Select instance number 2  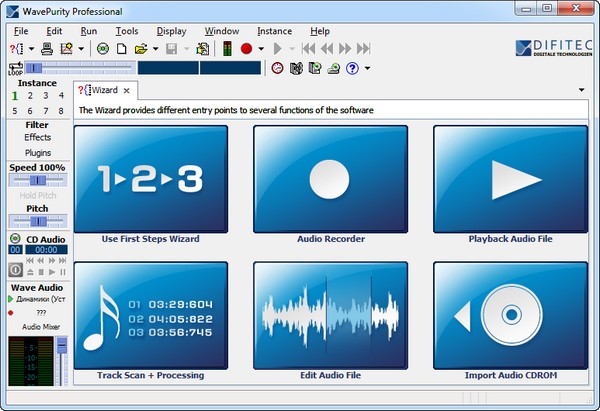31,96
